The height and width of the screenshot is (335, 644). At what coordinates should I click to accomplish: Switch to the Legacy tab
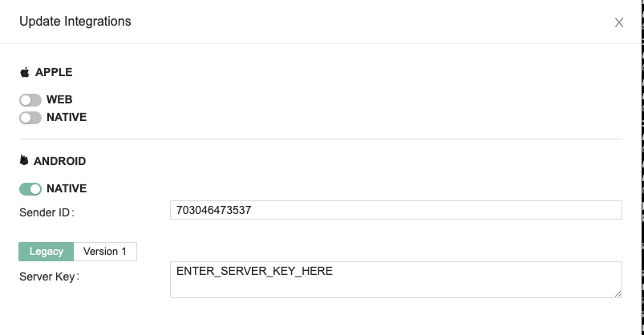coord(46,252)
